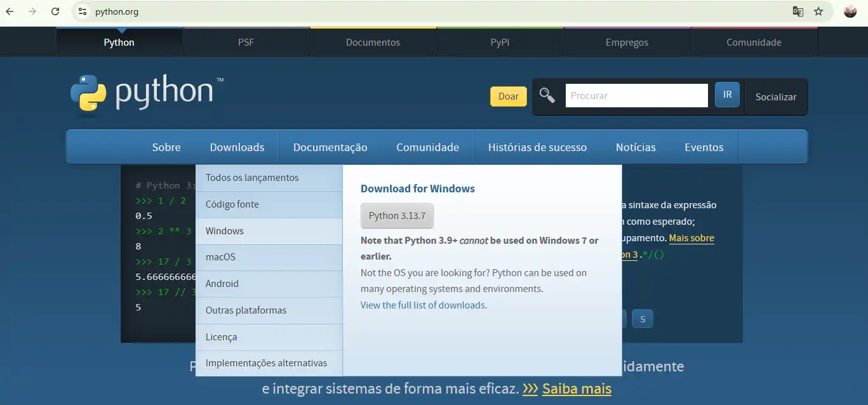Viewport: 868px width, 405px height.
Task: Click the browser forward arrow
Action: pos(32,11)
